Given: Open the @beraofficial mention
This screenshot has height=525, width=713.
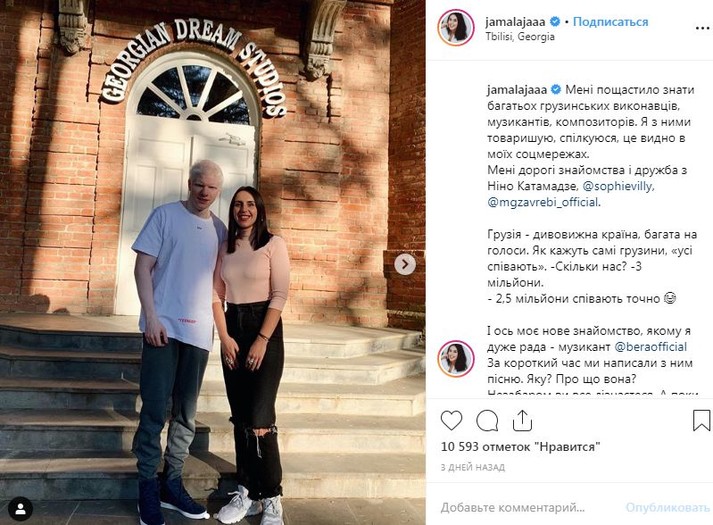Looking at the screenshot, I should pos(651,347).
